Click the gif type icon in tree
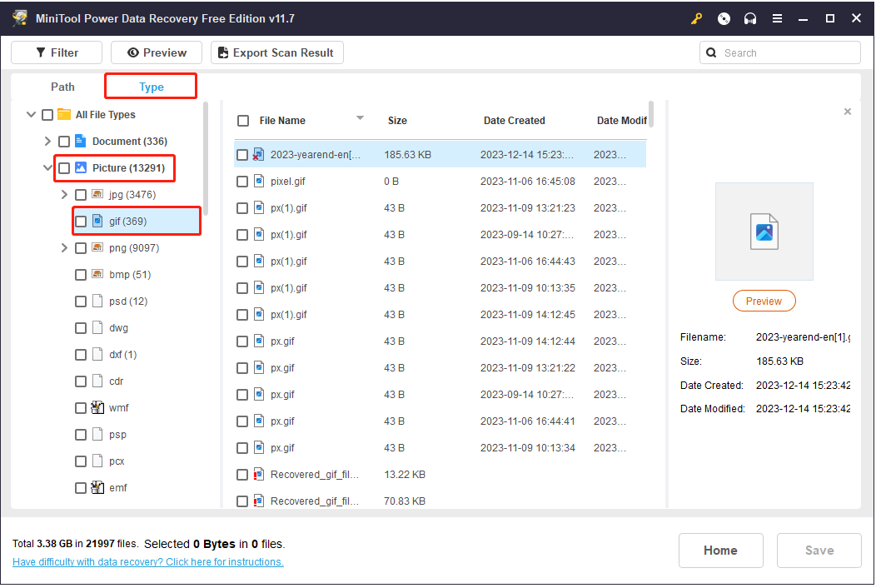This screenshot has width=876, height=588. point(97,221)
